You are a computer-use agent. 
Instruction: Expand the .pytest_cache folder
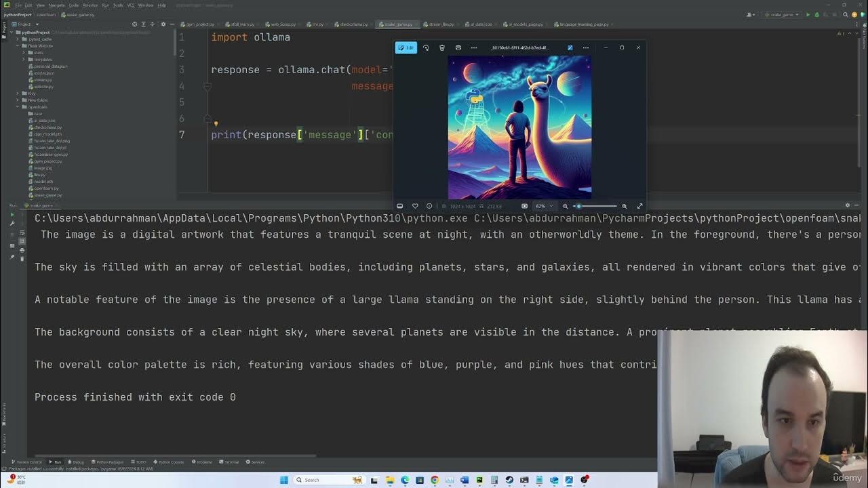tap(18, 39)
